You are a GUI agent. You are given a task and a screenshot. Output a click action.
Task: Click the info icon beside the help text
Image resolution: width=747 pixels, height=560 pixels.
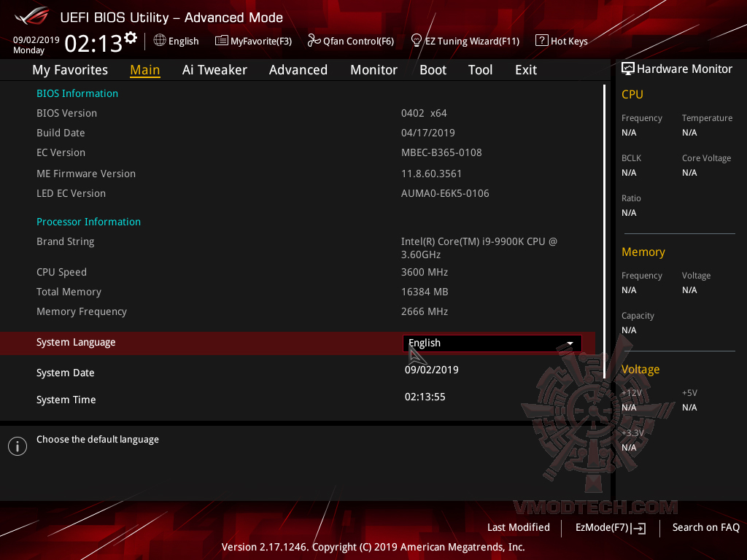tap(17, 446)
